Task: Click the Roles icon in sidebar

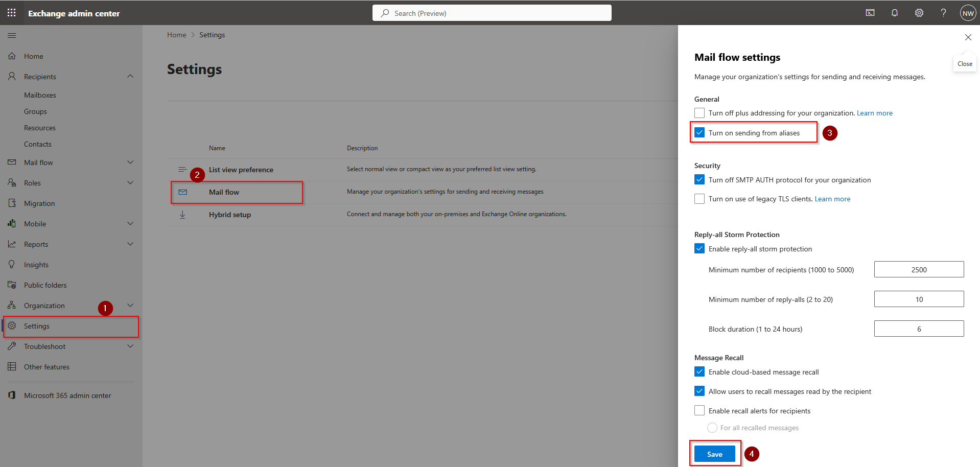Action: 12,182
